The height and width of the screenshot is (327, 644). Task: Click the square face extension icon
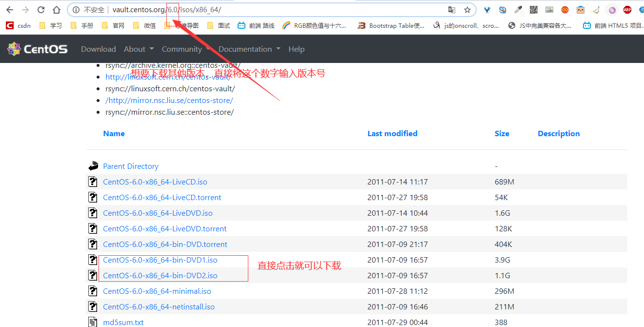581,10
